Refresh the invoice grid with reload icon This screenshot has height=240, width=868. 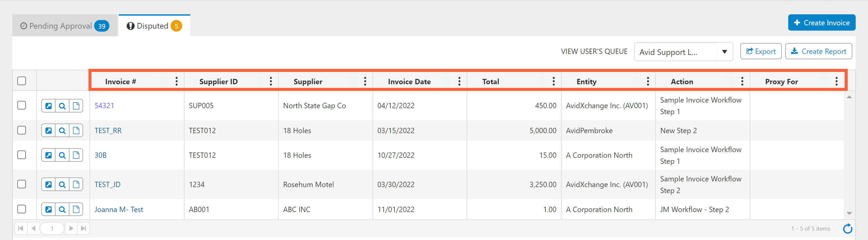click(x=847, y=229)
